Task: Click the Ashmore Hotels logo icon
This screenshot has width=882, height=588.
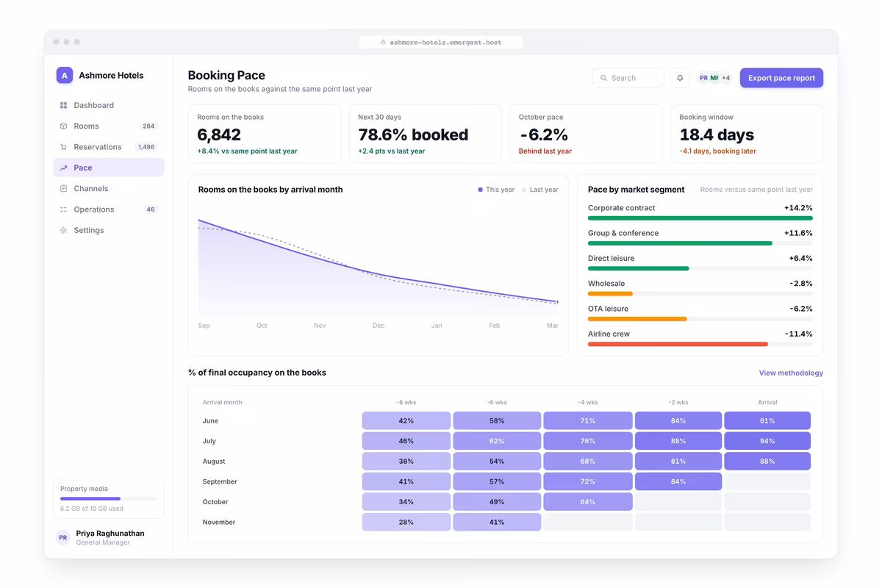Action: tap(65, 75)
